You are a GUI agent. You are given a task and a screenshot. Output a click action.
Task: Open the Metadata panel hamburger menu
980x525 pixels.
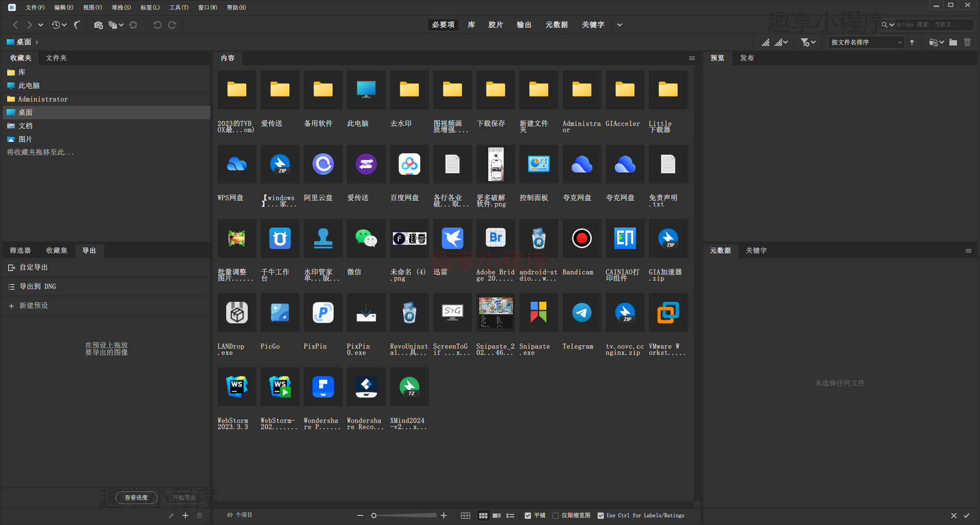coord(968,251)
